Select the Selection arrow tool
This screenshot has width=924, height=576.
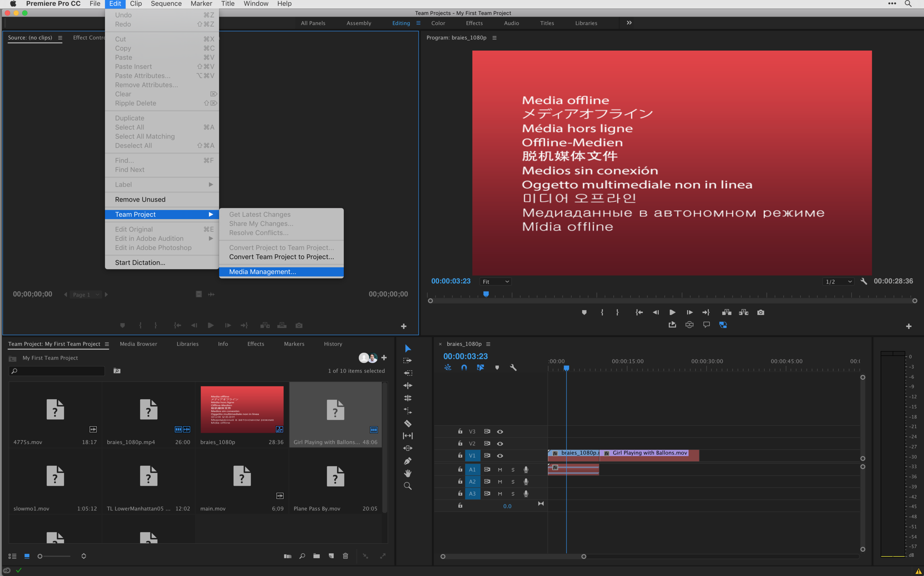pos(408,349)
